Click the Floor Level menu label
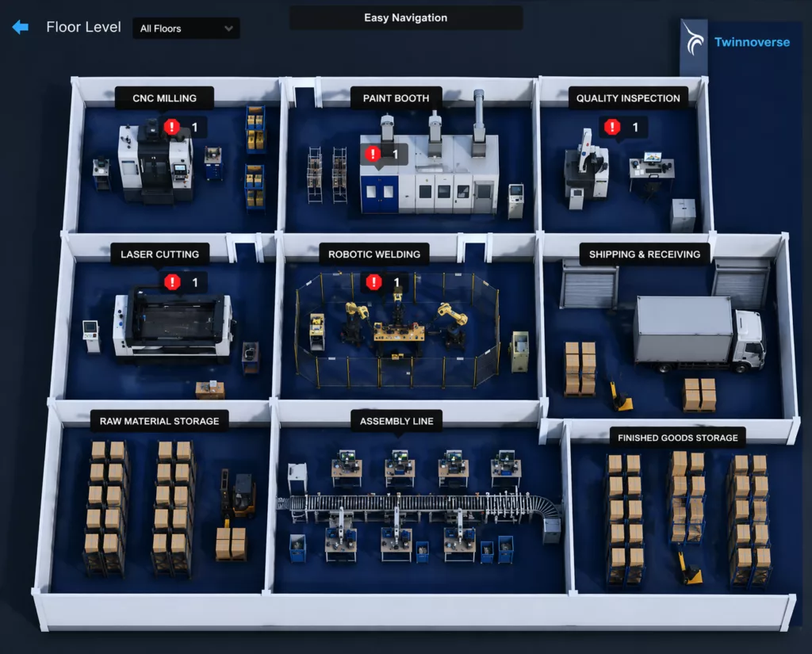 point(82,27)
